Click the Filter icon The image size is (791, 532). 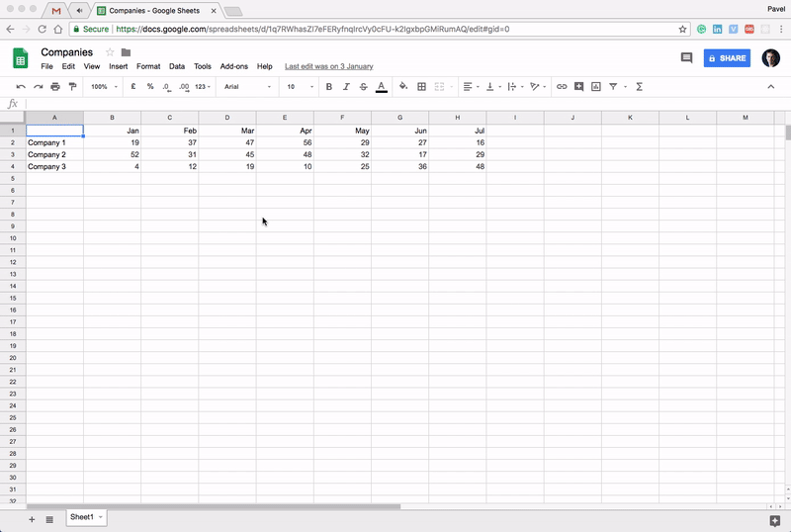[x=613, y=87]
